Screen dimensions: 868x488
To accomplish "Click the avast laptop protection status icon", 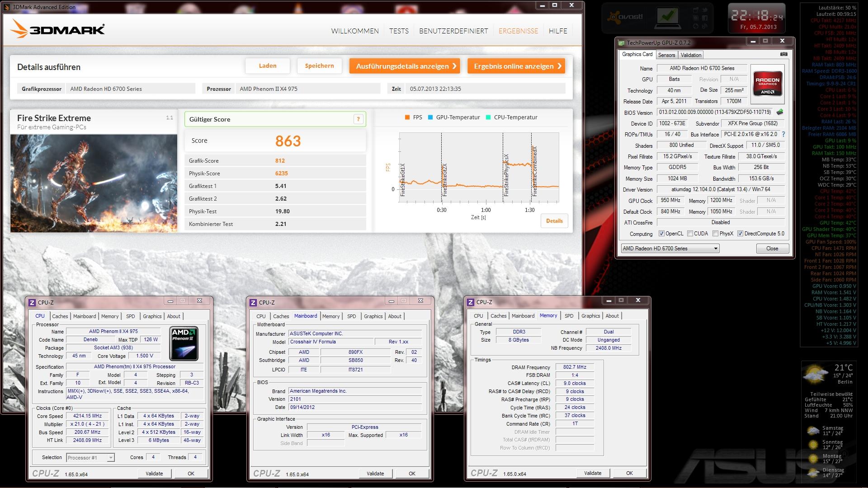I will pyautogui.click(x=667, y=18).
